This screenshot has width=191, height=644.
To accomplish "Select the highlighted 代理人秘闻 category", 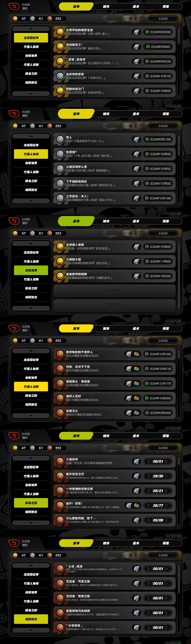I will point(31,154).
